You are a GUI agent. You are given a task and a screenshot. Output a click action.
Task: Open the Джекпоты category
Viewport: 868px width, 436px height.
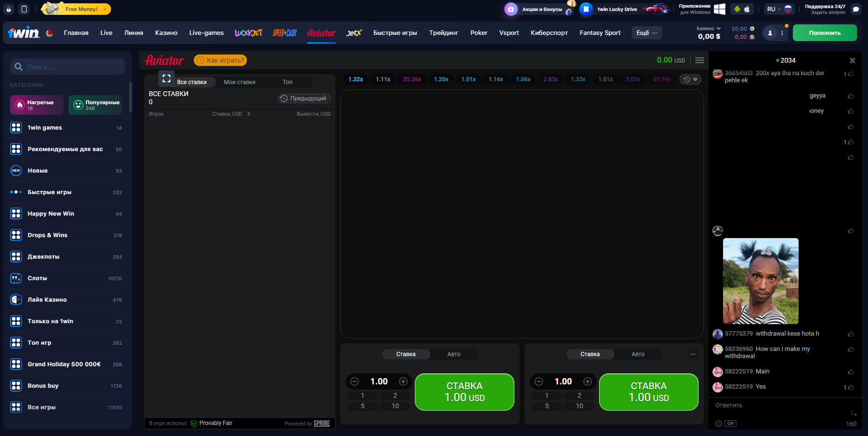(x=66, y=257)
